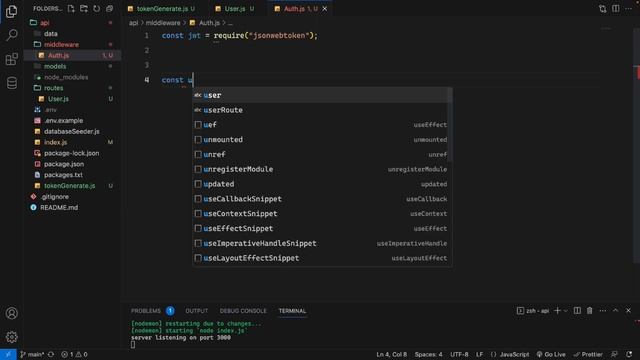Select the unmounted snippet suggestion
This screenshot has height=360, width=640.
coord(322,140)
